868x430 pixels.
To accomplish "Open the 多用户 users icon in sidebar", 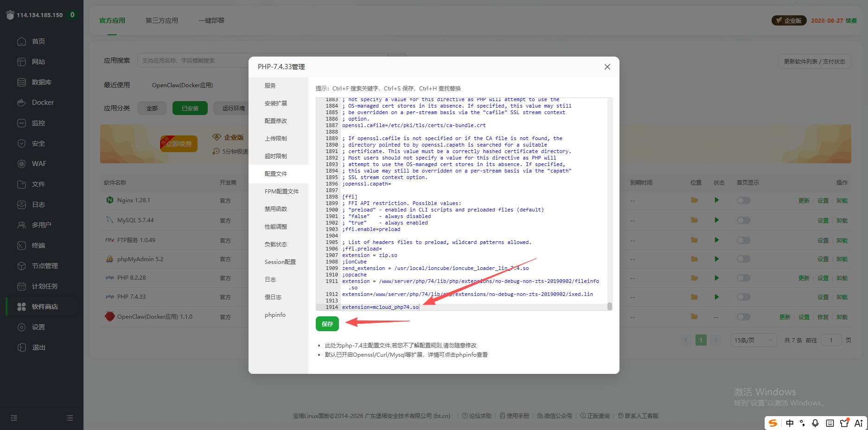I will coord(21,225).
